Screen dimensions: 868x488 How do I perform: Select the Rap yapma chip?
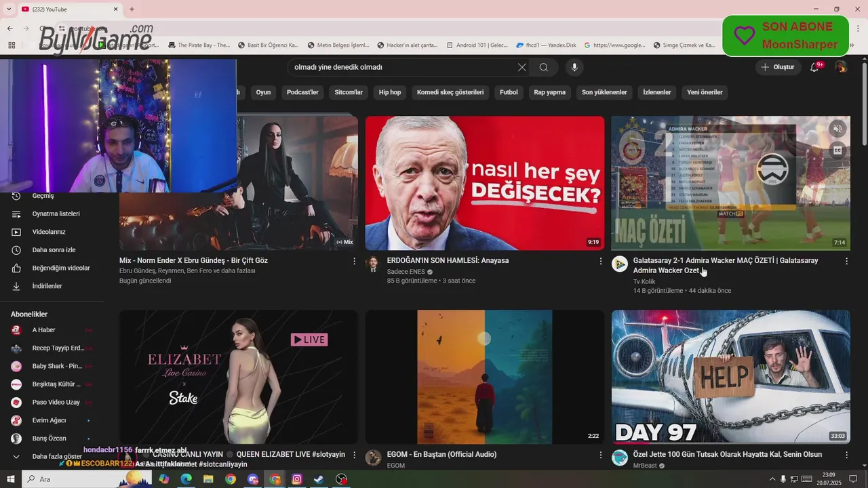pyautogui.click(x=549, y=92)
